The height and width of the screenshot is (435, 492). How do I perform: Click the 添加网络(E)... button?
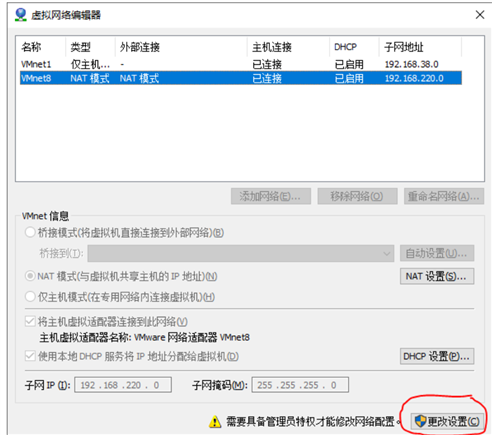271,196
